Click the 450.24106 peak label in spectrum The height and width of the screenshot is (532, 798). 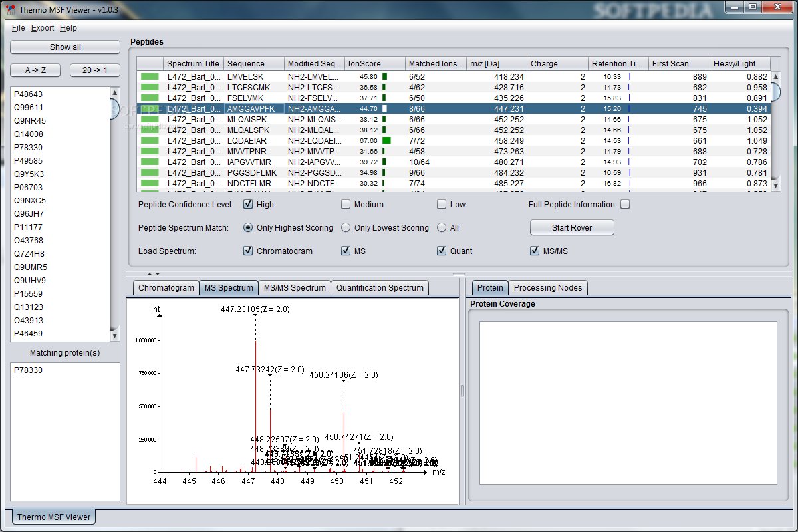(x=344, y=375)
